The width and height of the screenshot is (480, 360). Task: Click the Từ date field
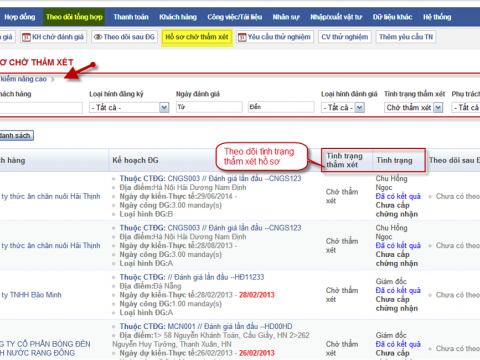209,107
